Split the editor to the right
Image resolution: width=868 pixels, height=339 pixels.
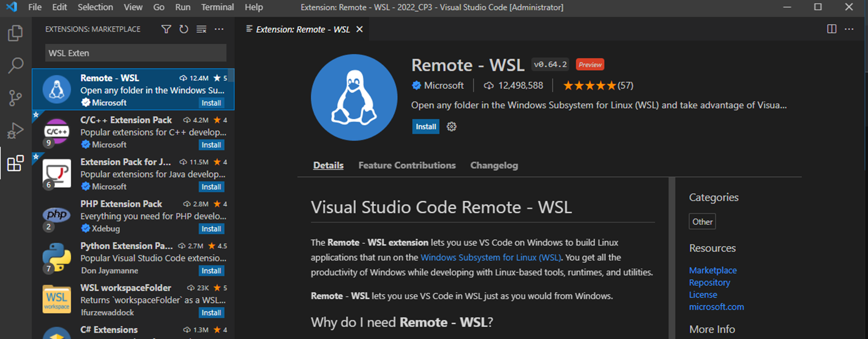click(832, 29)
